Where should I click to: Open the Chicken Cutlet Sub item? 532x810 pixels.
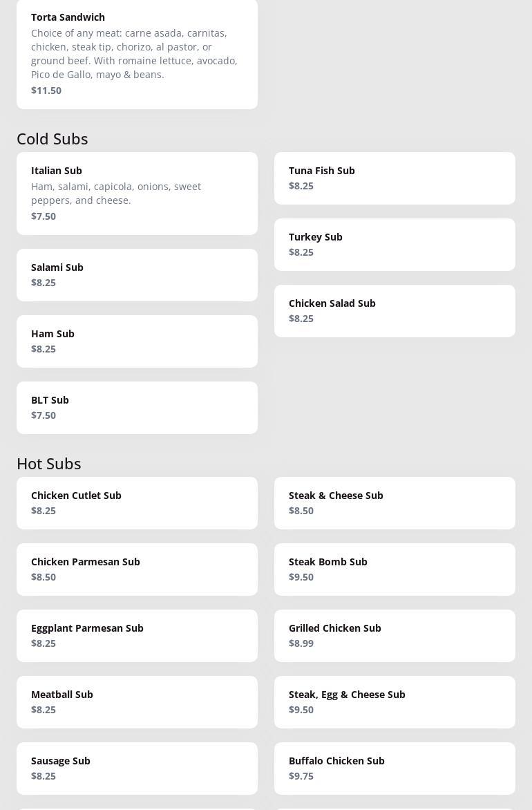137,502
